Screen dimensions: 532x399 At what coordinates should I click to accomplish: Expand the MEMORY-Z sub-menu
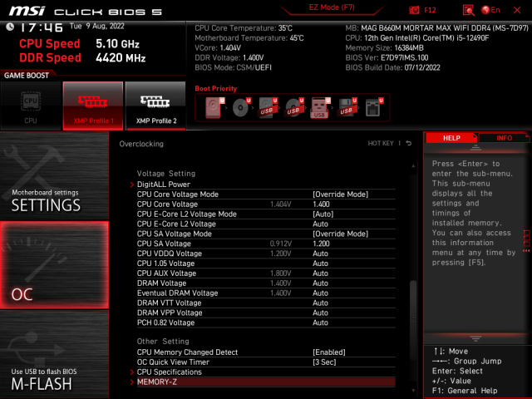click(x=157, y=382)
